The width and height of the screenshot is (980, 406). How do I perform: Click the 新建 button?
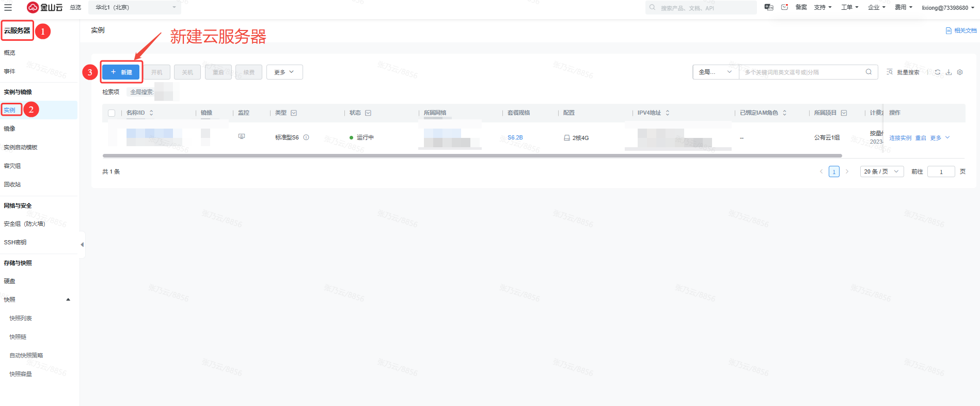(121, 72)
